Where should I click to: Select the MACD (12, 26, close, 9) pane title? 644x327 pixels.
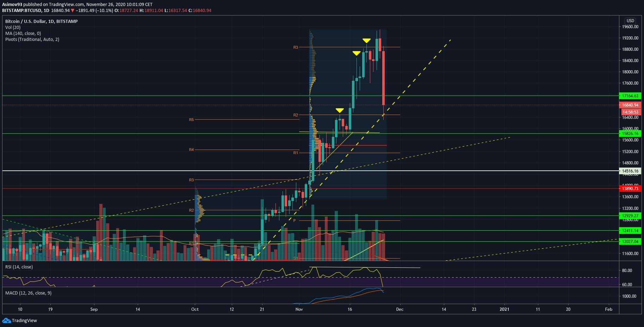[x=28, y=293]
